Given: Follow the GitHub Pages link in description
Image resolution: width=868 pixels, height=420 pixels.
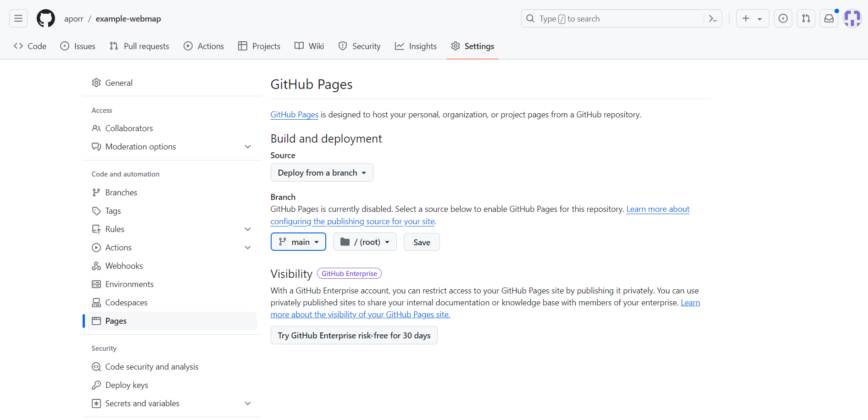Looking at the screenshot, I should click(295, 115).
